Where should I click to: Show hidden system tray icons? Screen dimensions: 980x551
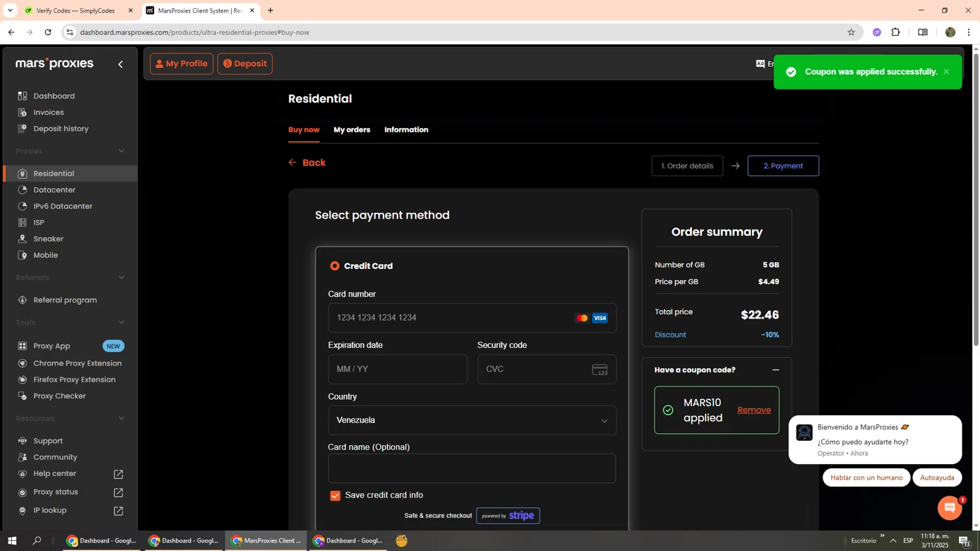(893, 541)
